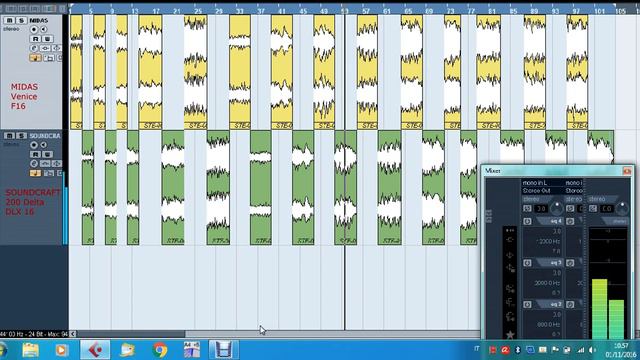Screen dimensions: 640x360
Task: Click the project horizontal scrollbar thumb
Action: 131,334
